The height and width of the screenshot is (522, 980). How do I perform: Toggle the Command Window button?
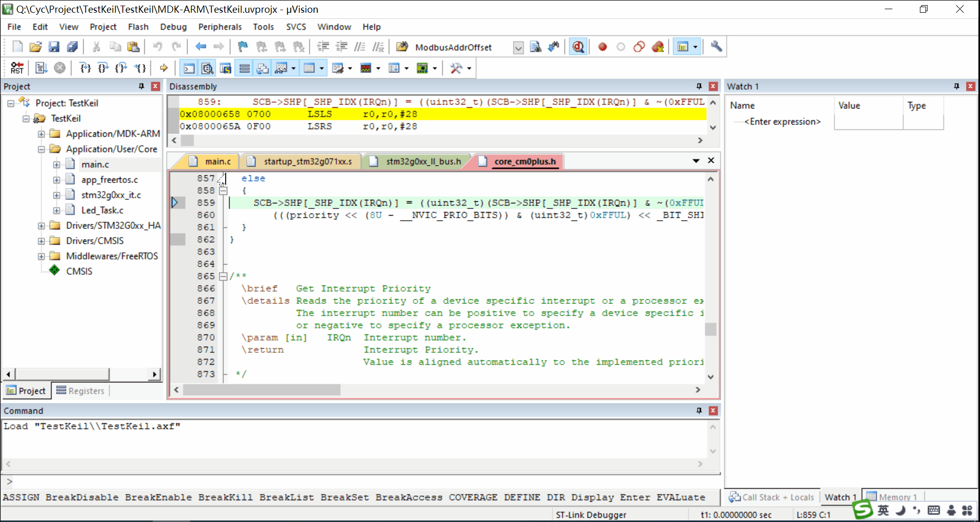click(188, 68)
